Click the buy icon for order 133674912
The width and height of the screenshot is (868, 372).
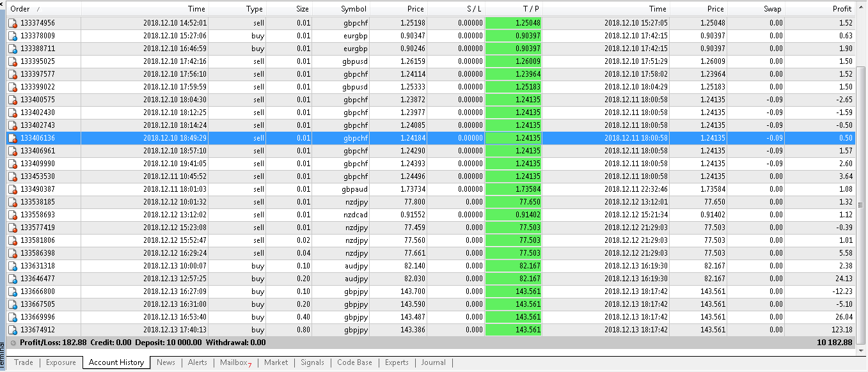(13, 330)
